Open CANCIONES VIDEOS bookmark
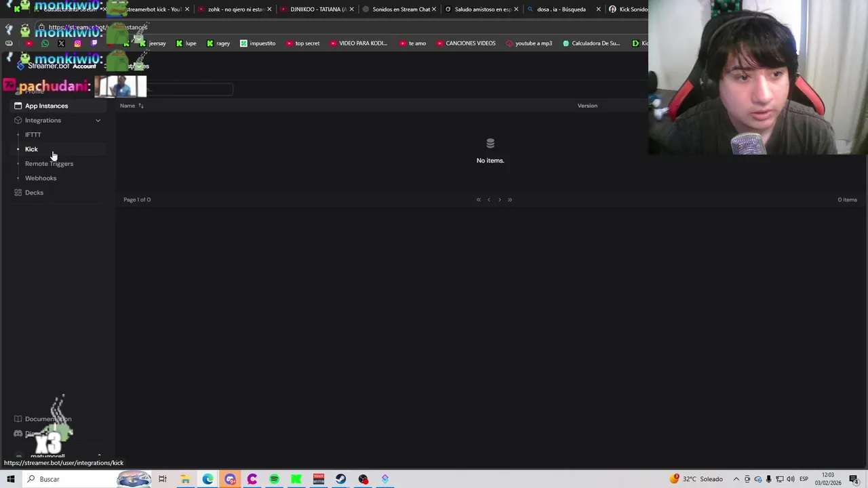Image resolution: width=868 pixels, height=488 pixels. coord(466,43)
